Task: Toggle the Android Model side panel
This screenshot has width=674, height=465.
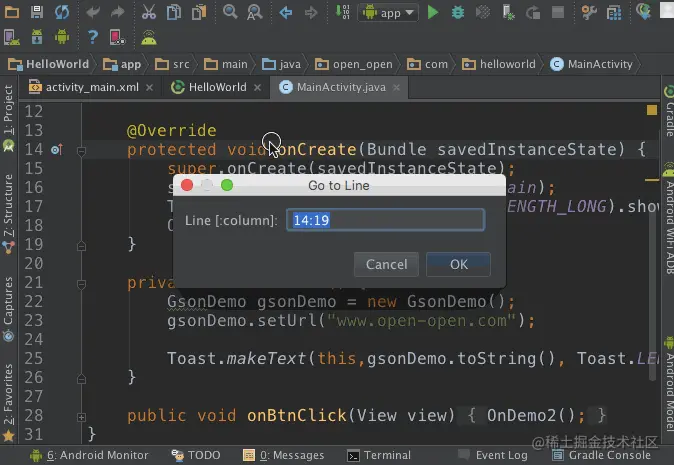Action: pyautogui.click(x=668, y=385)
